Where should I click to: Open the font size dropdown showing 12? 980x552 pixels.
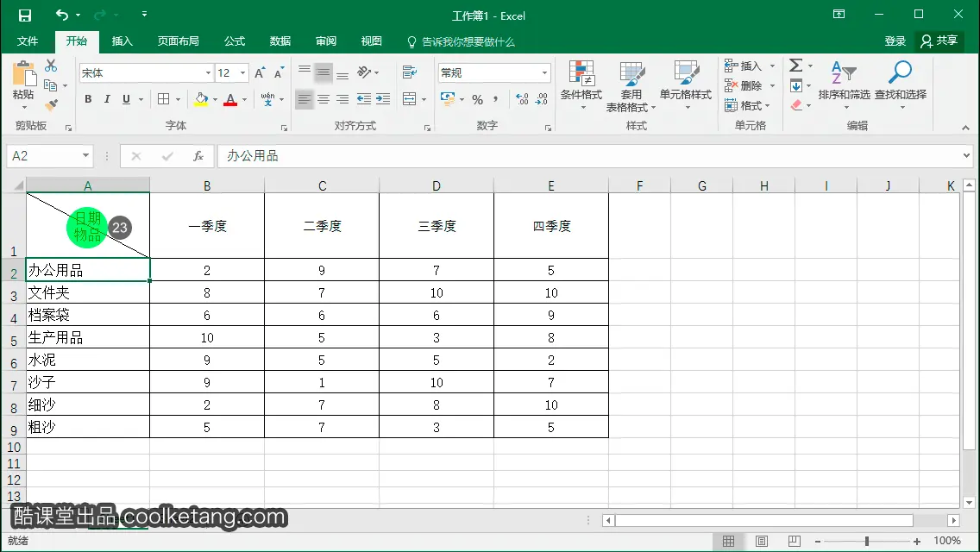[x=243, y=73]
